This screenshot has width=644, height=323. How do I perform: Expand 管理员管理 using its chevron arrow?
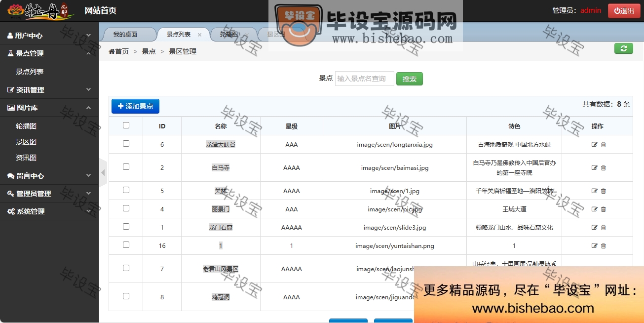88,194
